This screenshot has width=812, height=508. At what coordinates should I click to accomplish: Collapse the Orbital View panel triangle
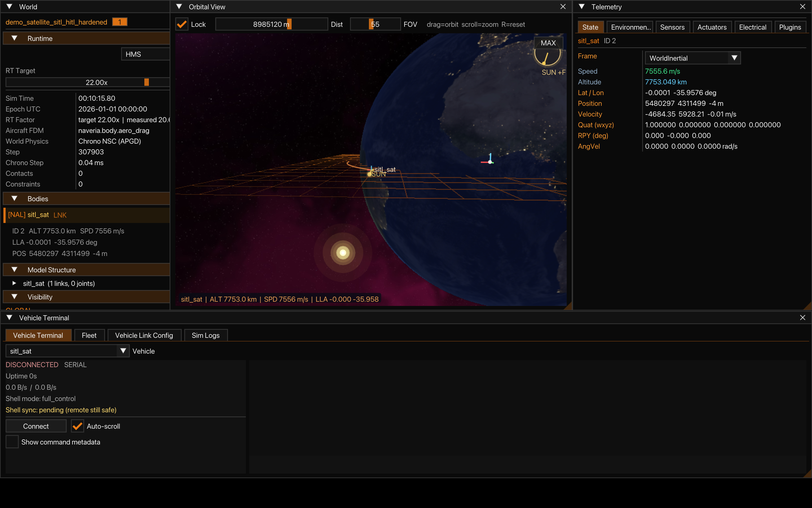(179, 7)
